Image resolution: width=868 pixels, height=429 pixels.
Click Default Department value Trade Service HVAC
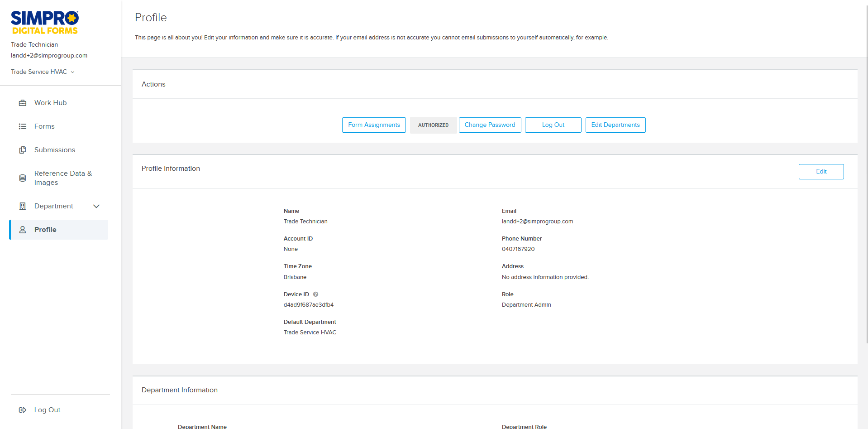[x=310, y=333]
